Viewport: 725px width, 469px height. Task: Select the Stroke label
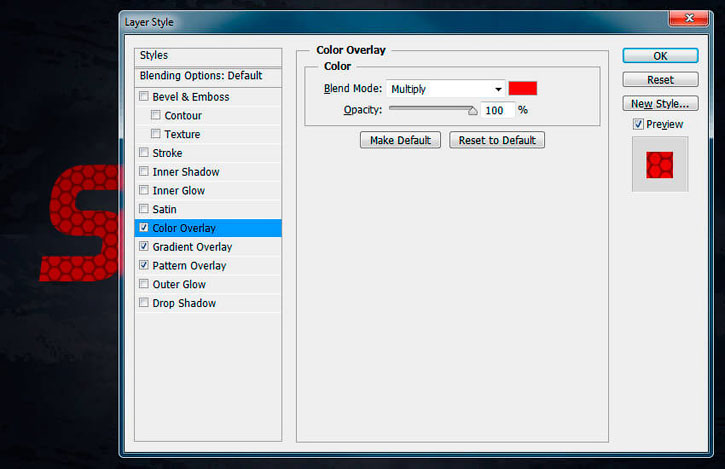pyautogui.click(x=167, y=153)
